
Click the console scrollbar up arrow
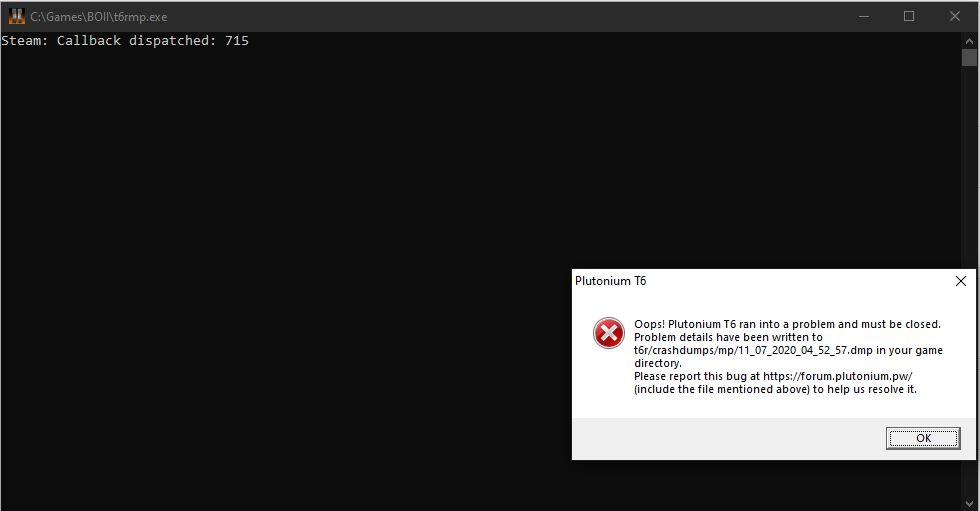coord(969,41)
